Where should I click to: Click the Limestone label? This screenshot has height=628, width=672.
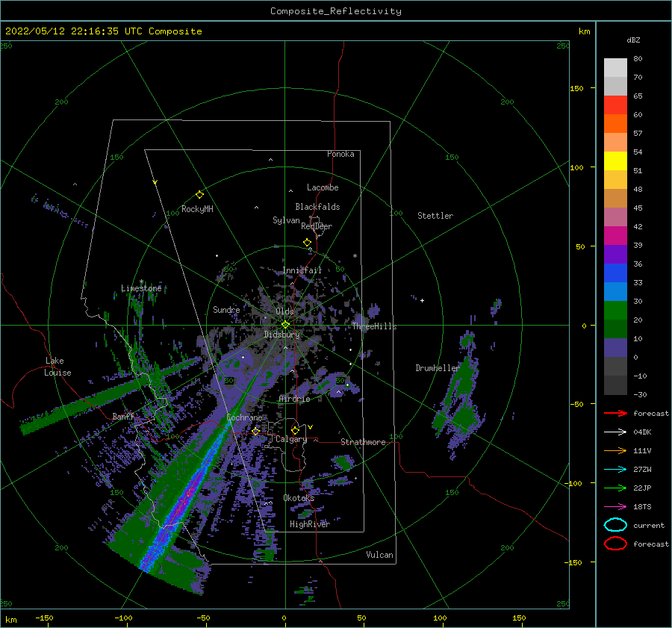141,288
